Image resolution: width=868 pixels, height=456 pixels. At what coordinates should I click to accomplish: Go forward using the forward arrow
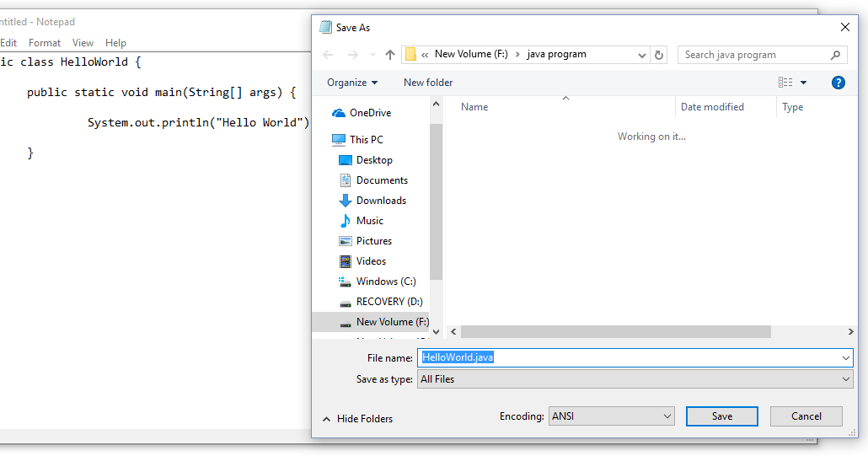click(352, 55)
